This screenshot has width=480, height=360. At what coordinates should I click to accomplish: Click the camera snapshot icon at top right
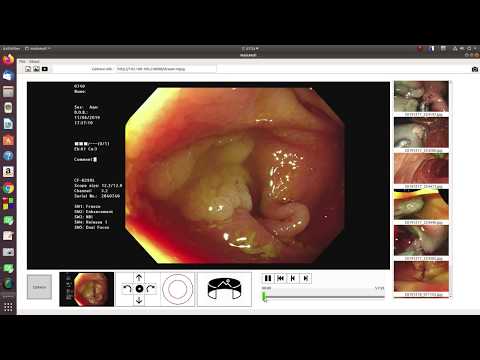[x=475, y=69]
